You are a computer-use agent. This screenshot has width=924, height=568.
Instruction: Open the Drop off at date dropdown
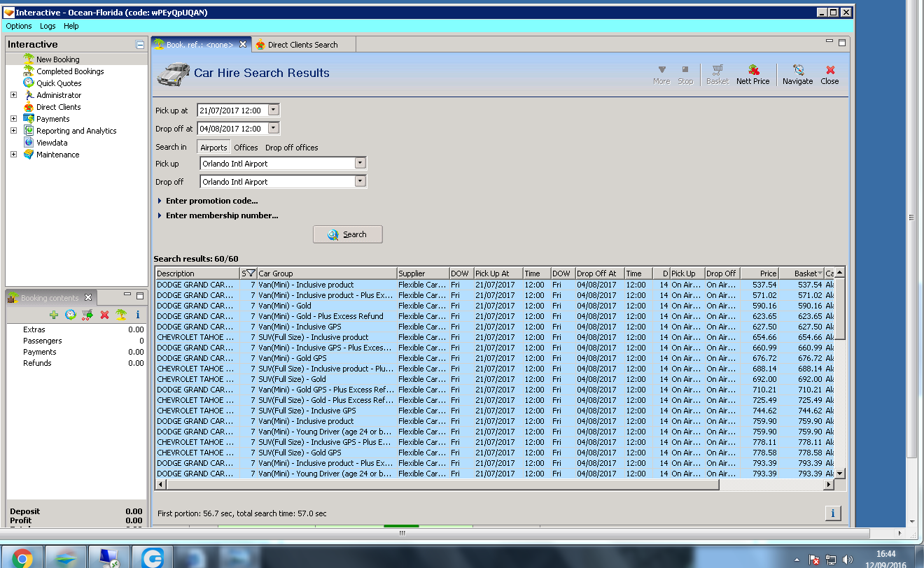click(x=274, y=128)
